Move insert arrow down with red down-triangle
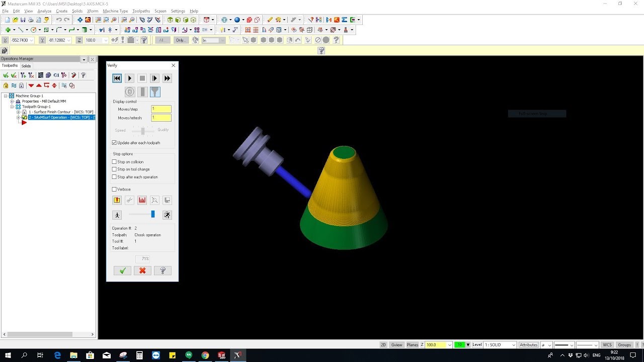644x362 pixels. [31, 85]
